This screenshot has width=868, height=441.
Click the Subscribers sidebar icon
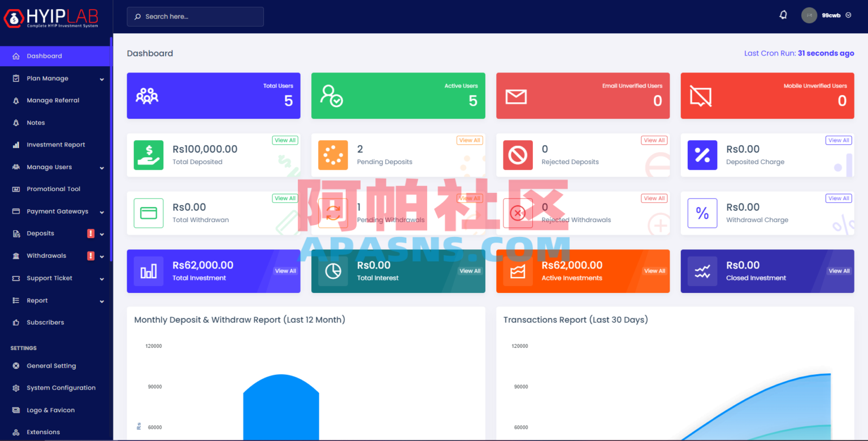[x=15, y=322]
